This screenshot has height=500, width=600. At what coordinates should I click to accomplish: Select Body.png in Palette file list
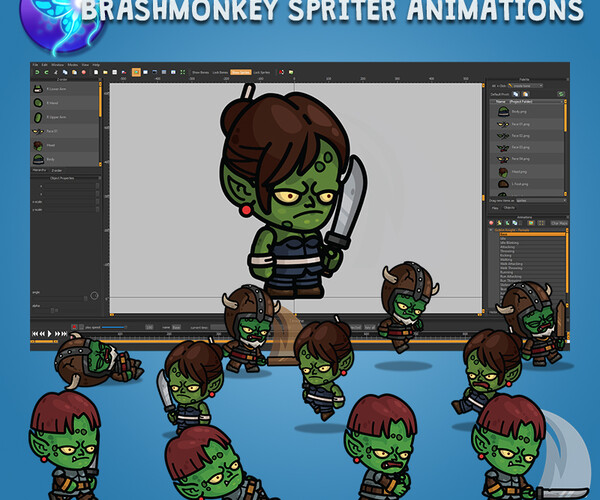(x=527, y=112)
